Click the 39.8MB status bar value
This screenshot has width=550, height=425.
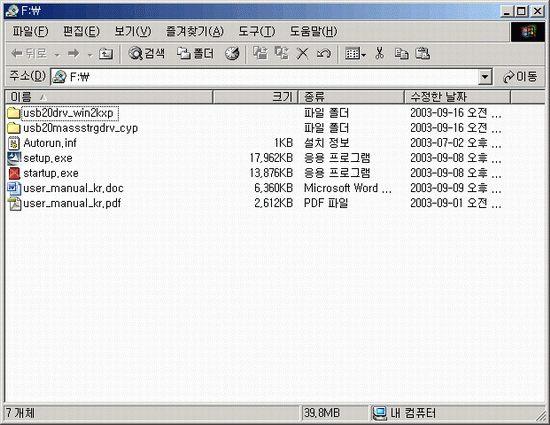[322, 413]
